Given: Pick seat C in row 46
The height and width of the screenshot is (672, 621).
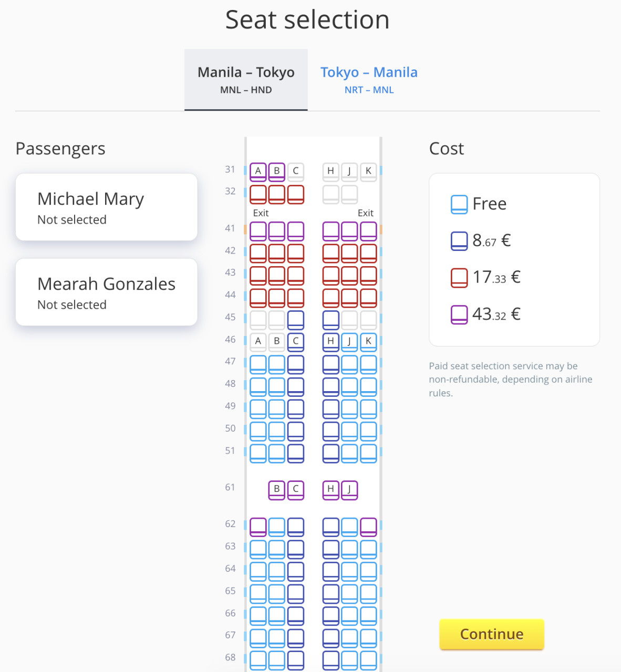Looking at the screenshot, I should [296, 341].
